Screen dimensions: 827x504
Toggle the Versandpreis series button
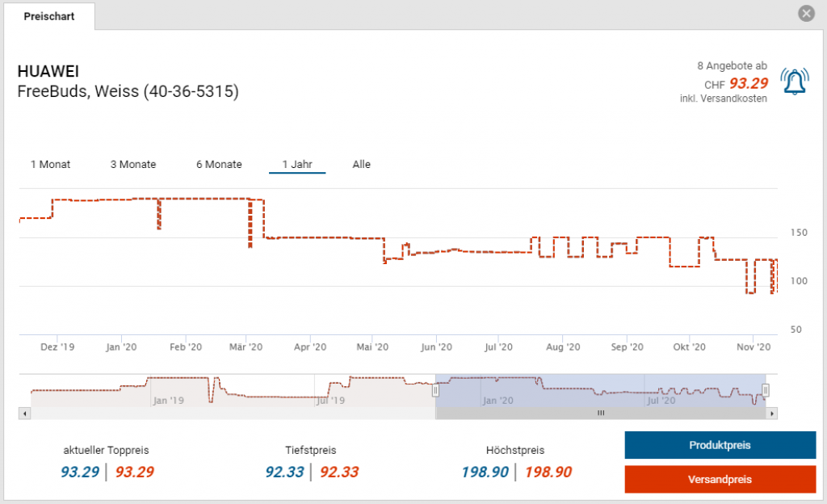tap(720, 480)
